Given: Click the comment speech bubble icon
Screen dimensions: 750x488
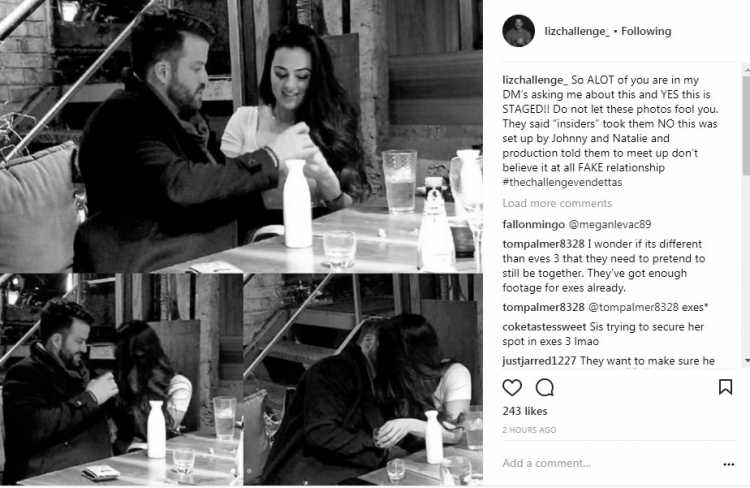Looking at the screenshot, I should point(544,387).
